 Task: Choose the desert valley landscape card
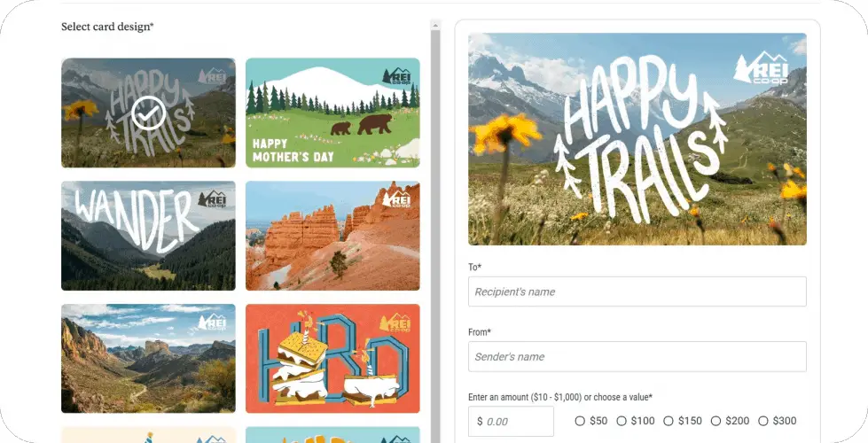(x=148, y=358)
